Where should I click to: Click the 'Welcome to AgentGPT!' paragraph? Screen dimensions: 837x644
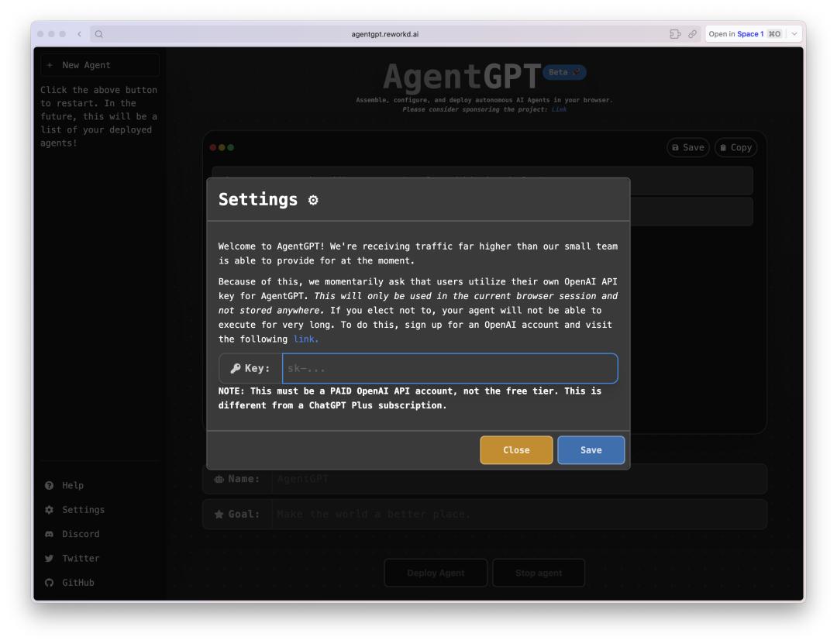(418, 253)
